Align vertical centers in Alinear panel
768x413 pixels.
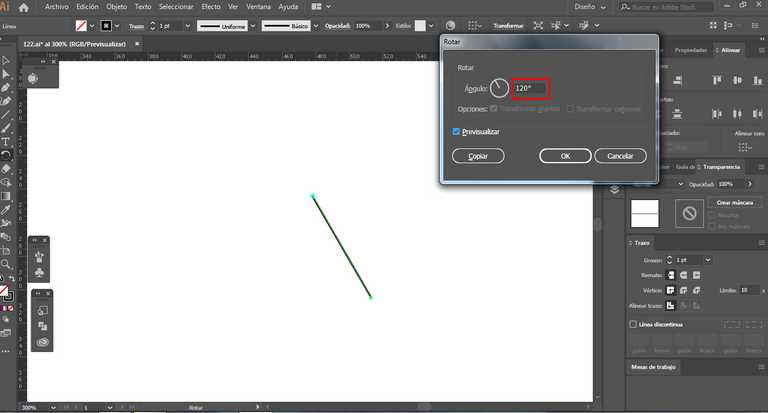coord(737,80)
